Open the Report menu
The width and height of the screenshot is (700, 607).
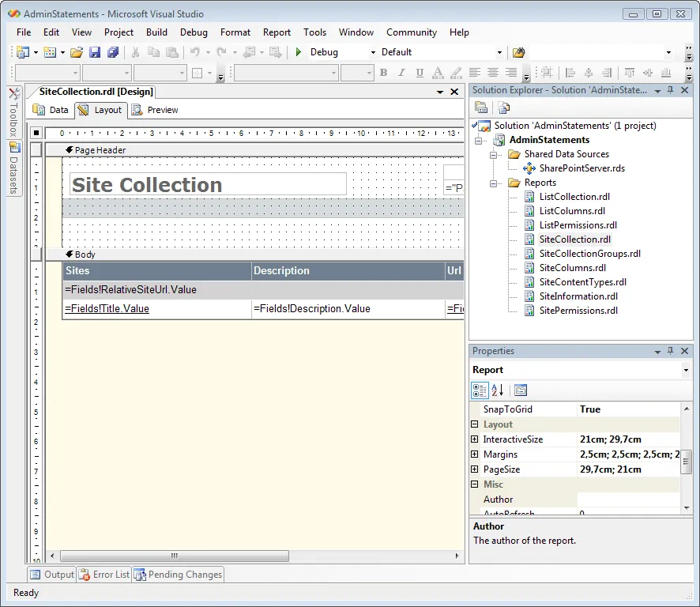(x=277, y=32)
